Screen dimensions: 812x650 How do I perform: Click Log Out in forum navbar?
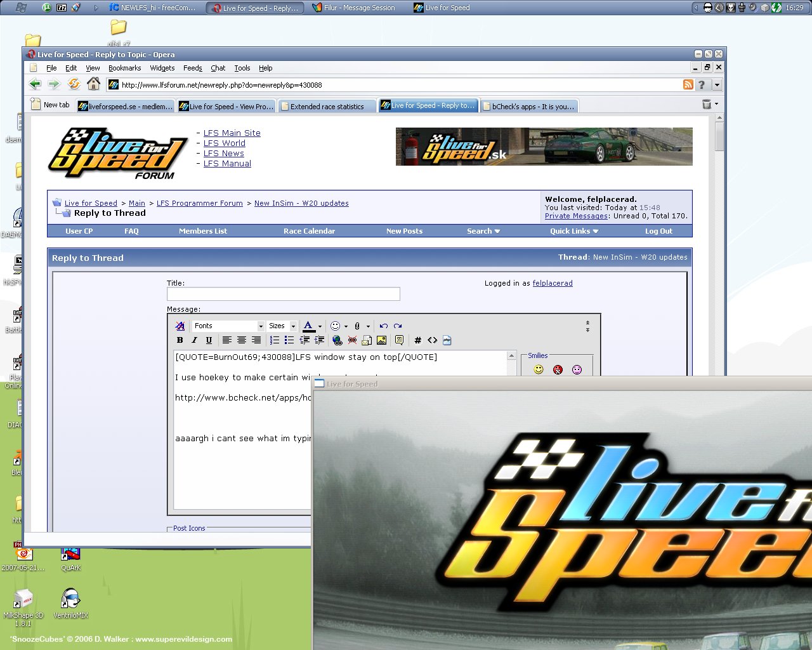(658, 231)
